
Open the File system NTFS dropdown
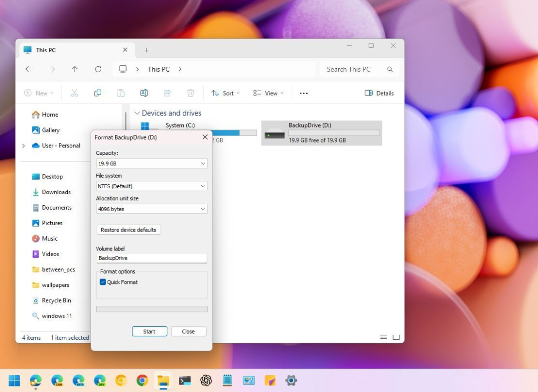tap(151, 186)
